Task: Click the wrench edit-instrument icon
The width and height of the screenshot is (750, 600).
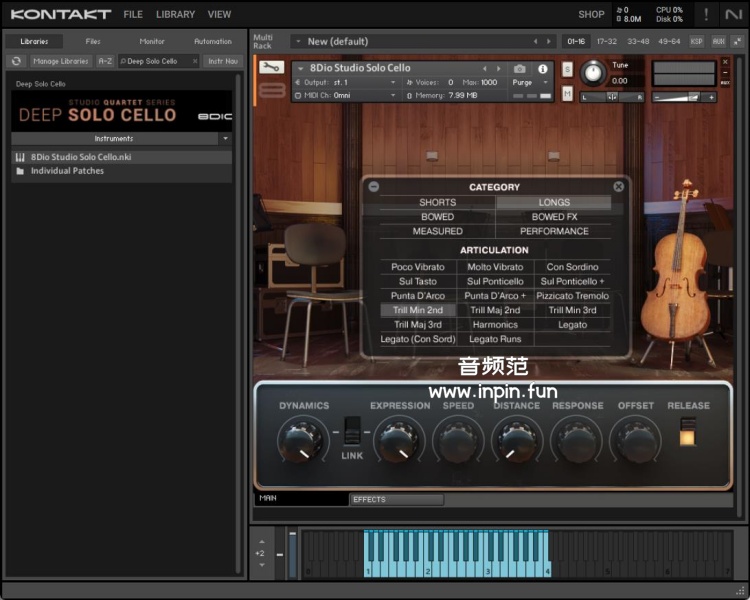Action: point(271,68)
